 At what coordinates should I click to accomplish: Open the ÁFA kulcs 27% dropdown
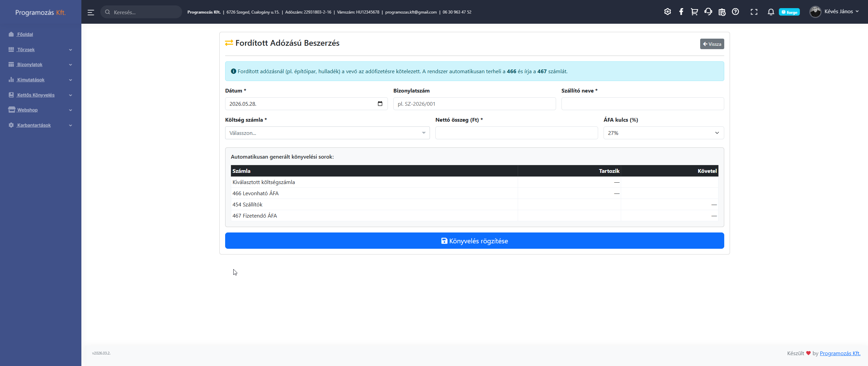[x=664, y=133]
